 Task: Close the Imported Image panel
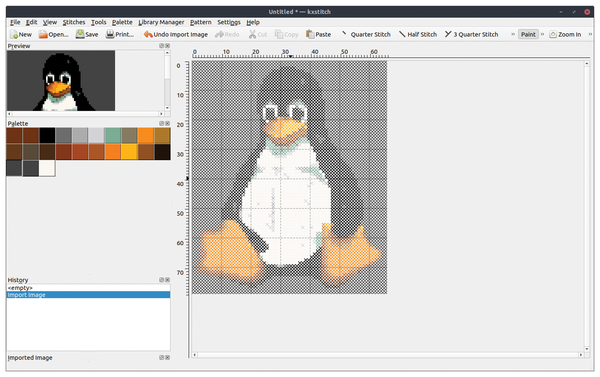pyautogui.click(x=167, y=357)
